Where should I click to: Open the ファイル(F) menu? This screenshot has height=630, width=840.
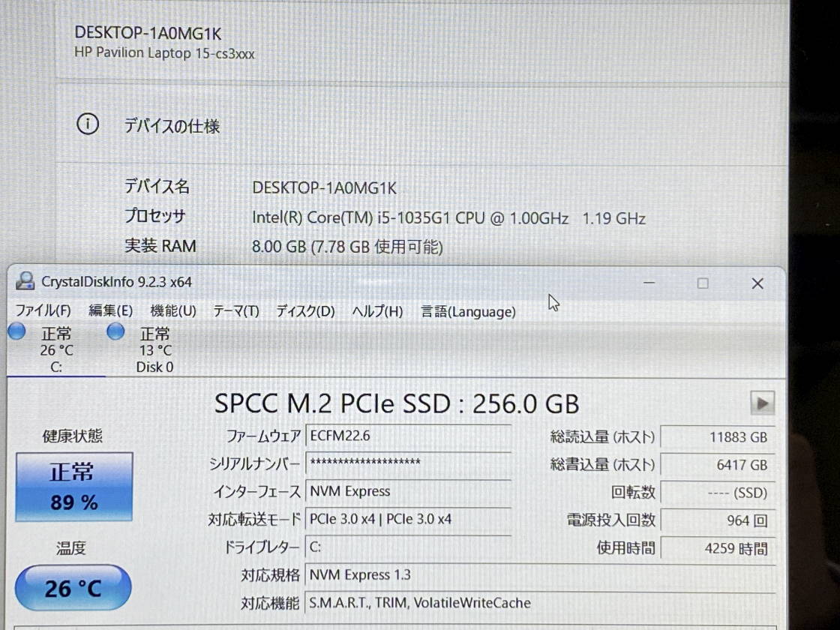43,310
